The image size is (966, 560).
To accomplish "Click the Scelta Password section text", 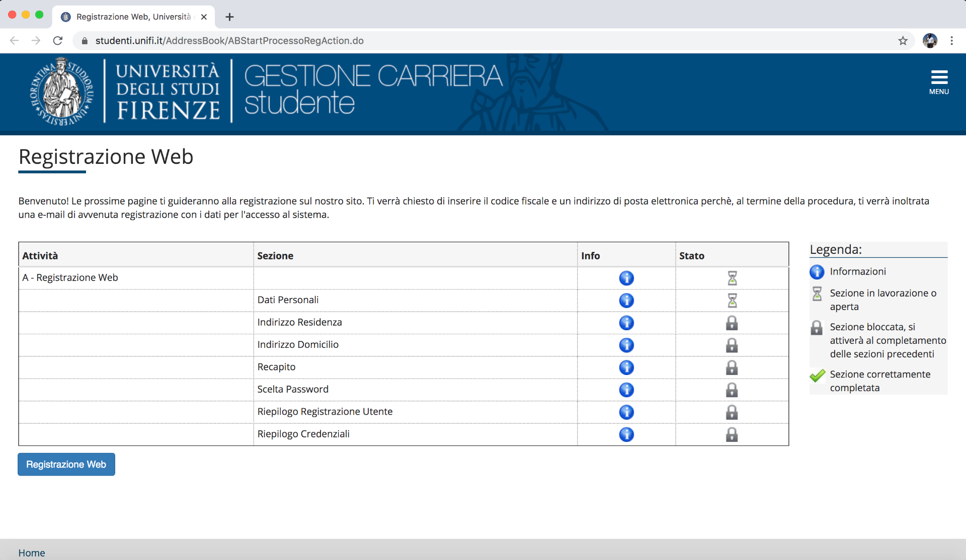I will (293, 390).
